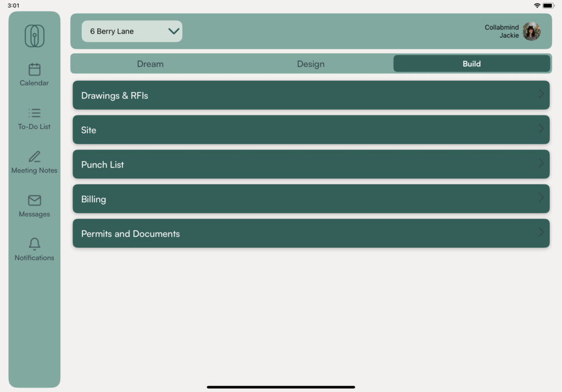Expand the Site row chevron

coord(541,129)
